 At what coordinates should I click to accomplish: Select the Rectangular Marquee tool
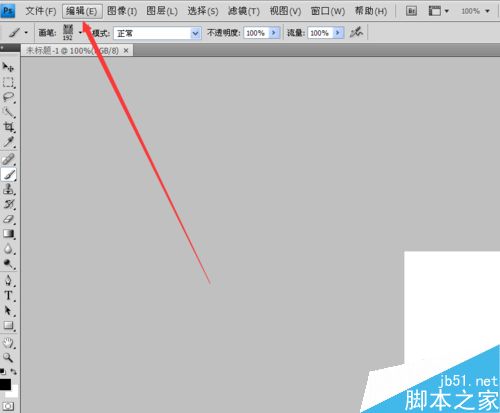8,82
